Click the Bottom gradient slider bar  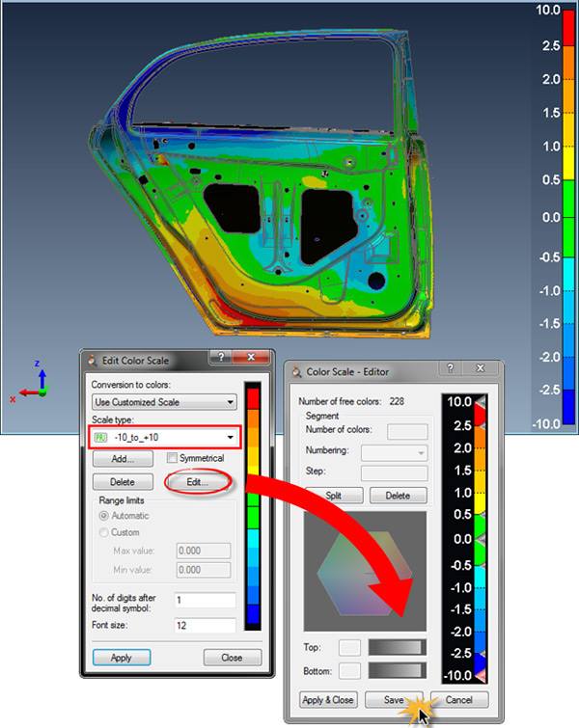(x=397, y=670)
